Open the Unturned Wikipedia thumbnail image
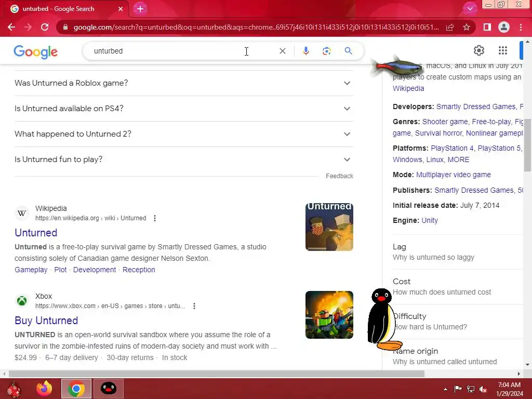Screen dimensions: 532x399 pos(329,227)
